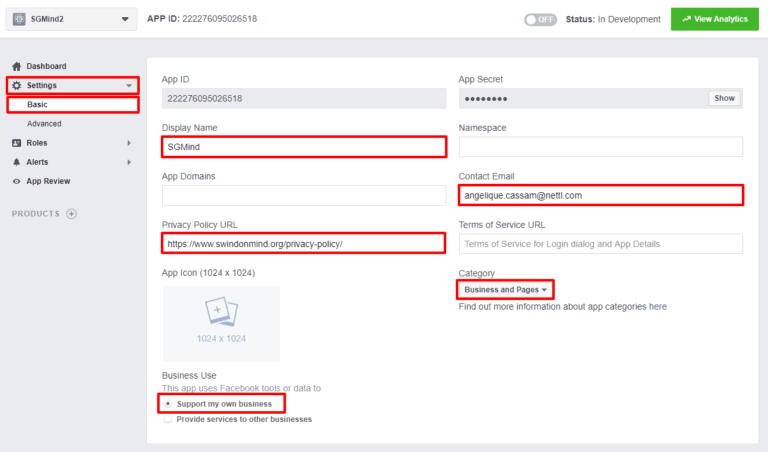This screenshot has height=452, width=768.
Task: Expand the Roles submenu arrow
Action: [129, 143]
